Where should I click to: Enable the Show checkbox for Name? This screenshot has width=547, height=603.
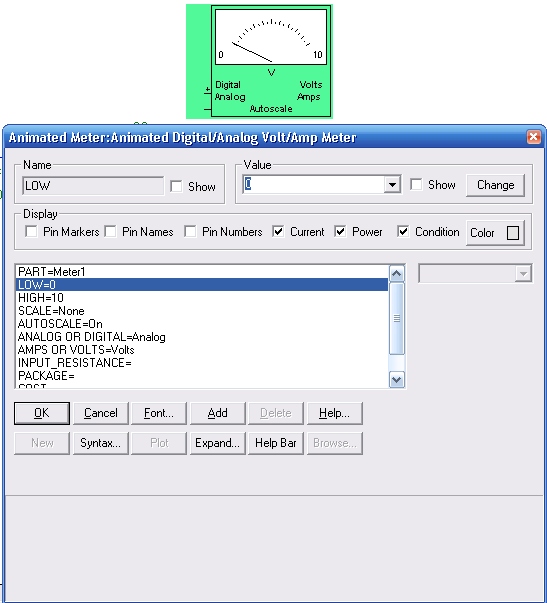point(176,187)
